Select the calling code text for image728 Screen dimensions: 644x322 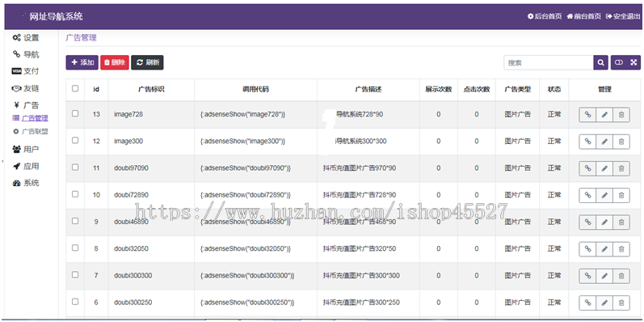[242, 115]
